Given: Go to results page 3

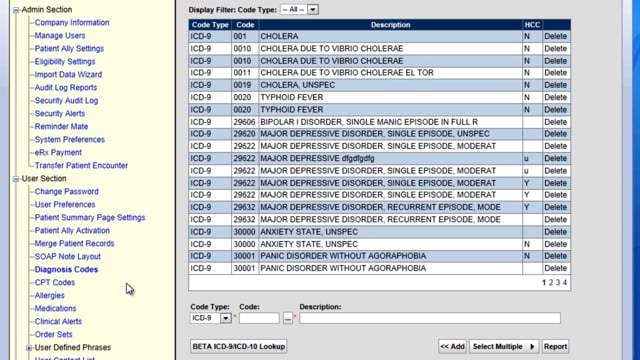Looking at the screenshot, I should pos(558,282).
